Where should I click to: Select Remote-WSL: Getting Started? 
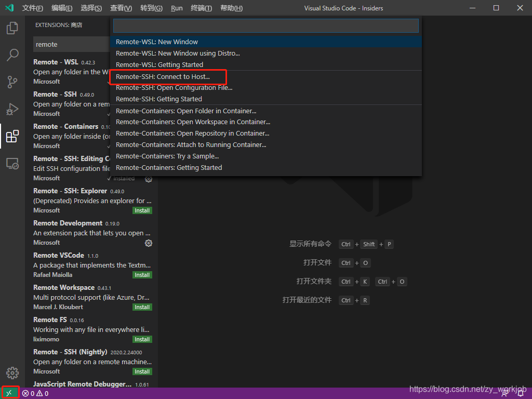click(266, 64)
